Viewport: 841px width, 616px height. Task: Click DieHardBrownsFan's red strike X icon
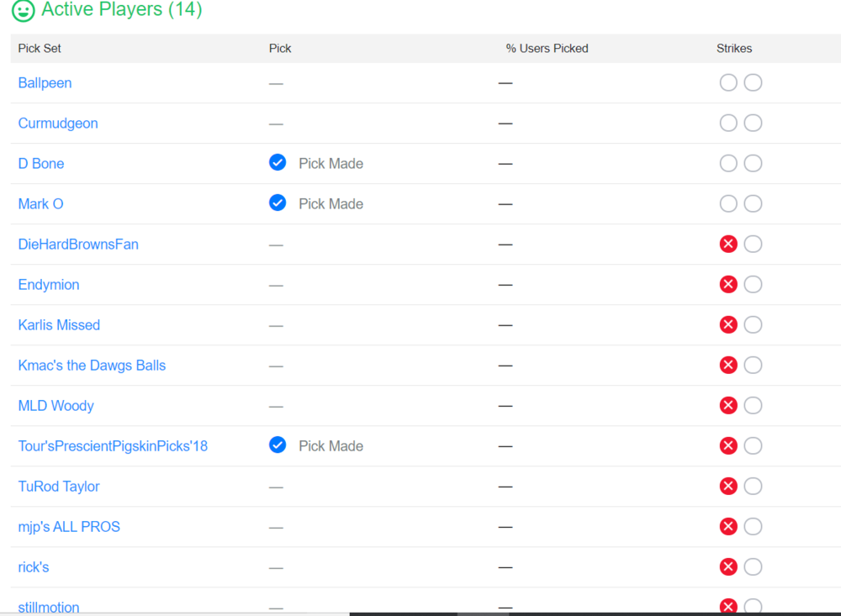coord(727,244)
